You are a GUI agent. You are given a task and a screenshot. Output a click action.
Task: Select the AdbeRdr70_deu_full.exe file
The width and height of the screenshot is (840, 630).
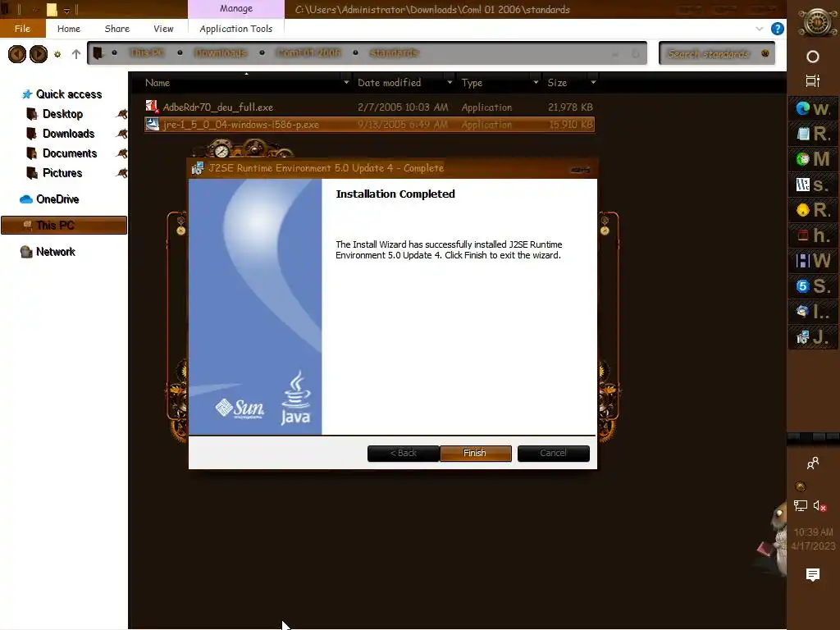[x=370, y=107]
